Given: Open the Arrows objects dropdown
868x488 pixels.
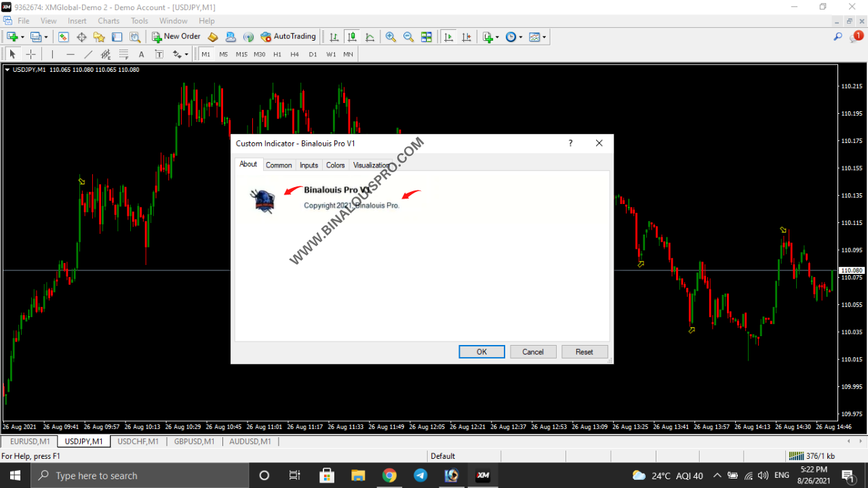Looking at the screenshot, I should pos(180,54).
